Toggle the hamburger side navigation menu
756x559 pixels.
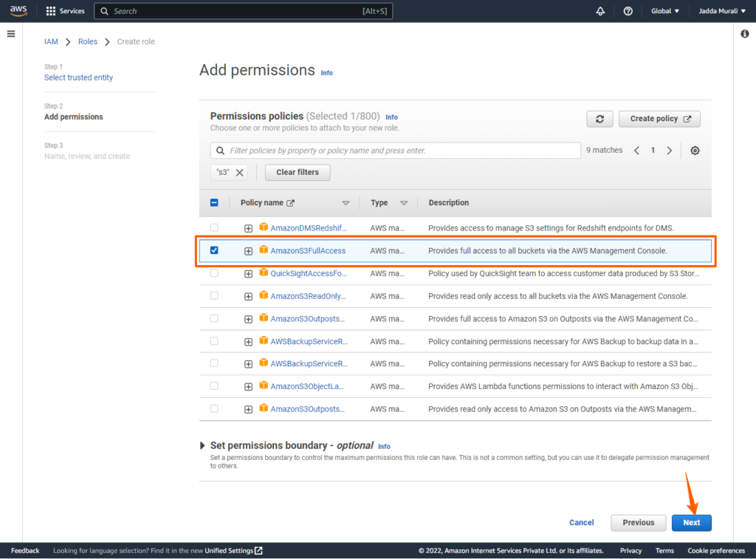click(x=11, y=34)
